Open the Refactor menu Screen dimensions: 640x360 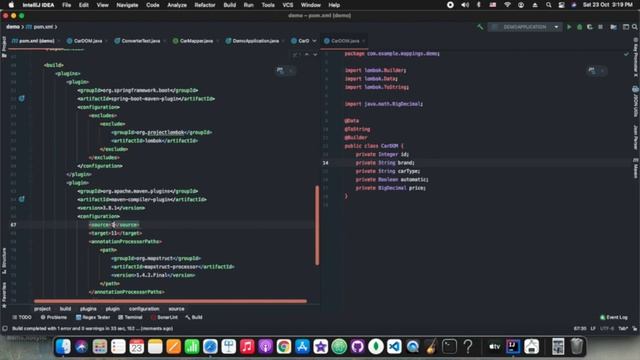coord(204,5)
